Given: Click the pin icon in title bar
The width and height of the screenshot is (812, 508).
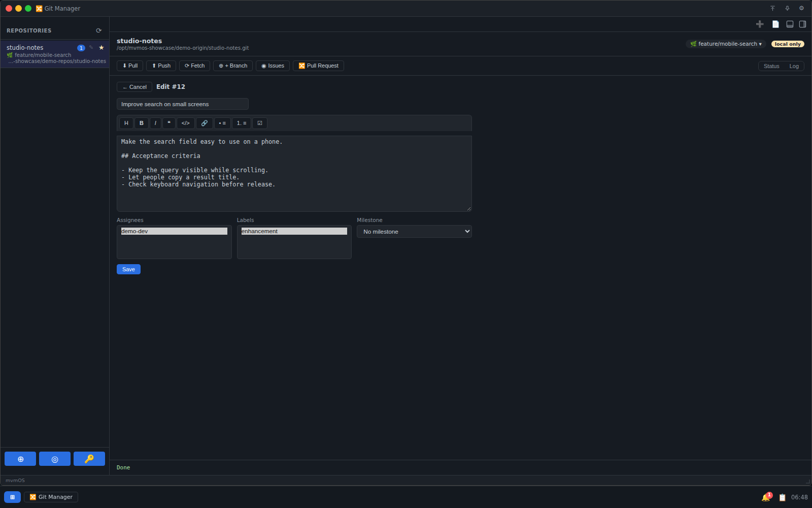Looking at the screenshot, I should click(787, 8).
